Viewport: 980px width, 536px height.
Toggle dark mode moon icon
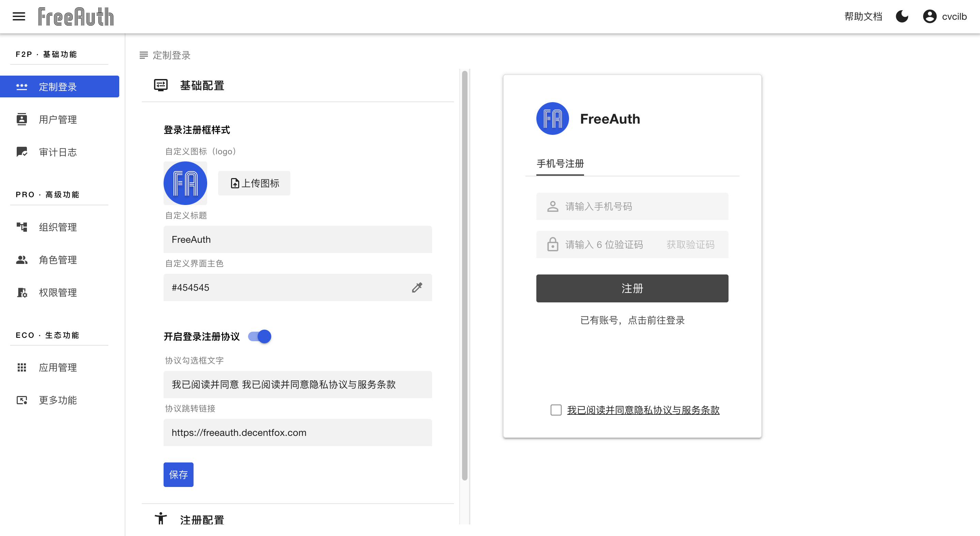click(x=902, y=16)
